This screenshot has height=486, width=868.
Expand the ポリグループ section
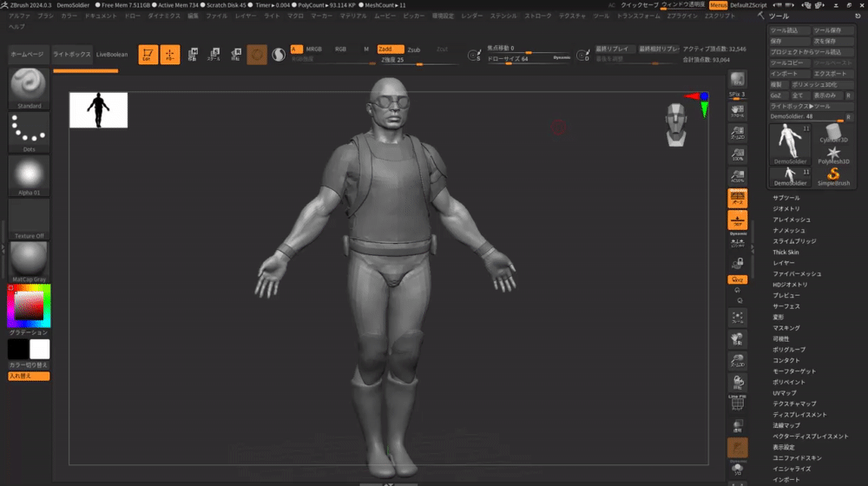pos(789,349)
